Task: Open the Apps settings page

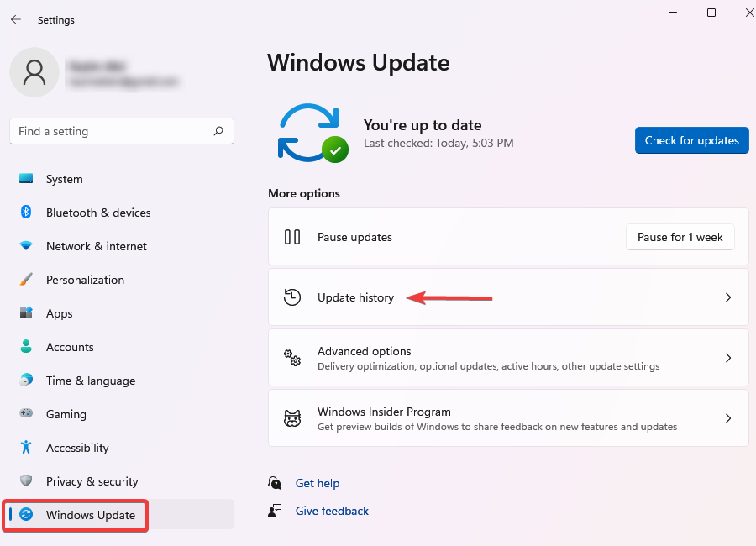Action: (x=122, y=313)
